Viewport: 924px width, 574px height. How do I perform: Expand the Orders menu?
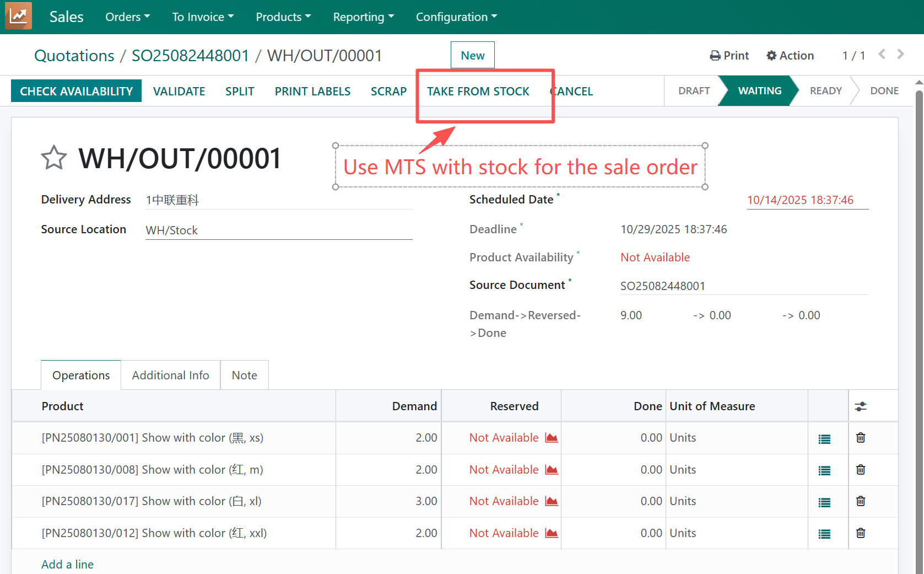[127, 17]
